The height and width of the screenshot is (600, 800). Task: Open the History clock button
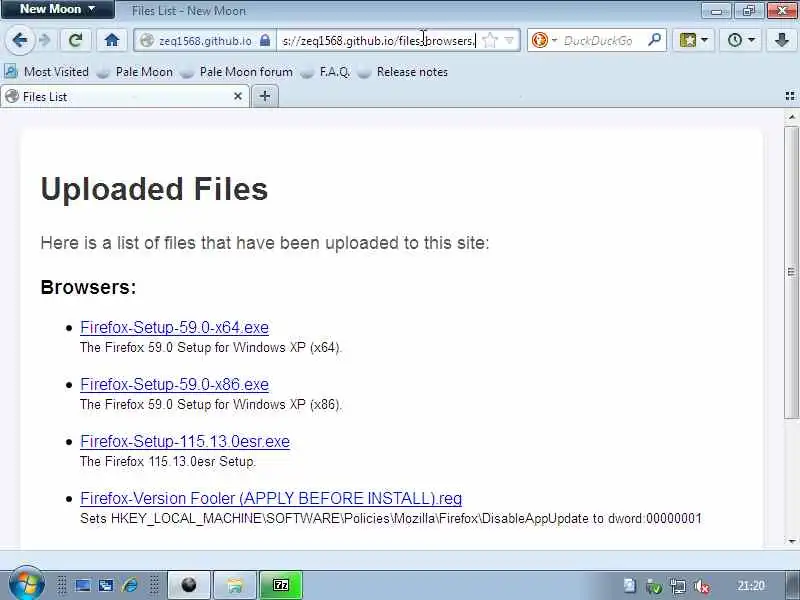pos(735,40)
